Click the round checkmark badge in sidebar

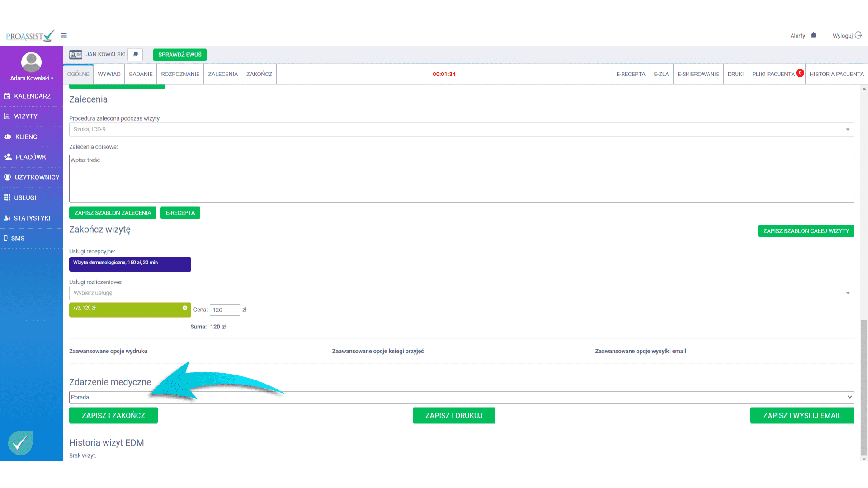point(20,443)
